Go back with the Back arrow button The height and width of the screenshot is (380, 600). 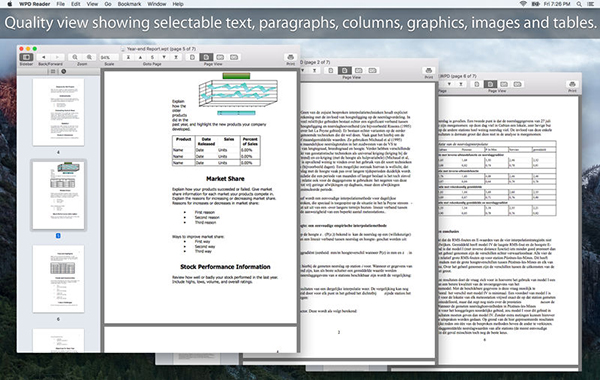coord(44,57)
